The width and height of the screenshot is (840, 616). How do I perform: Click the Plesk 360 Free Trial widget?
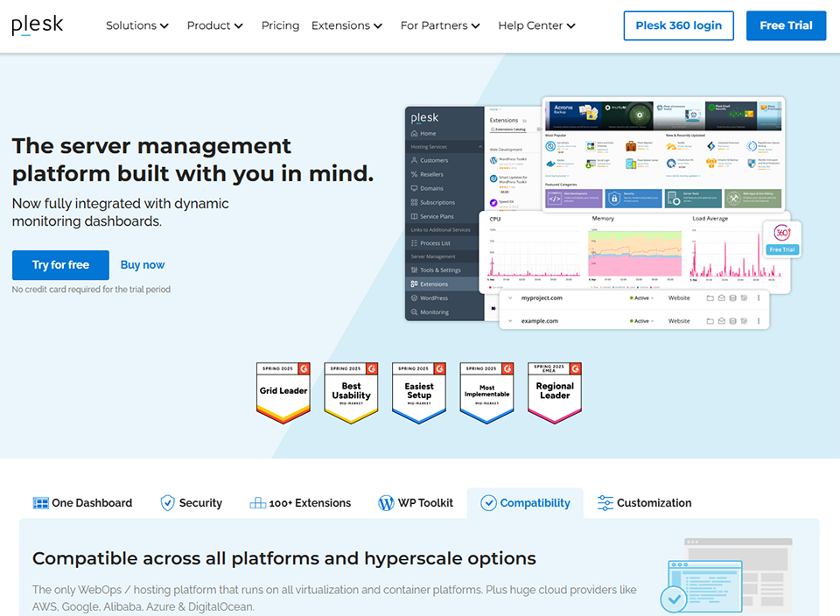[x=782, y=240]
